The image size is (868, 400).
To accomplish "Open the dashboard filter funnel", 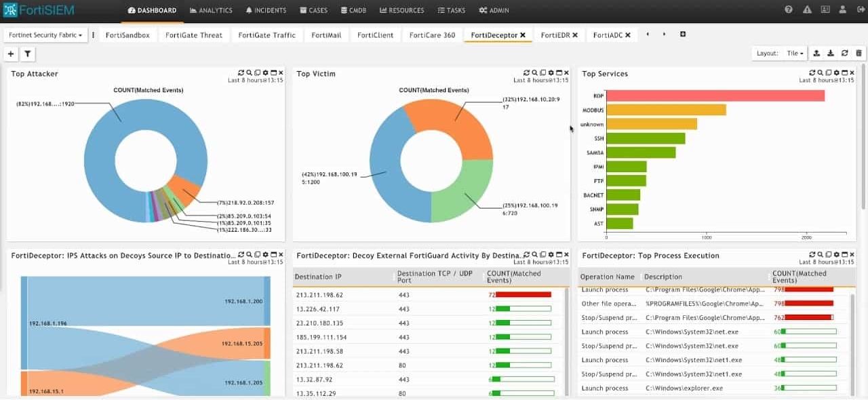I will [27, 54].
